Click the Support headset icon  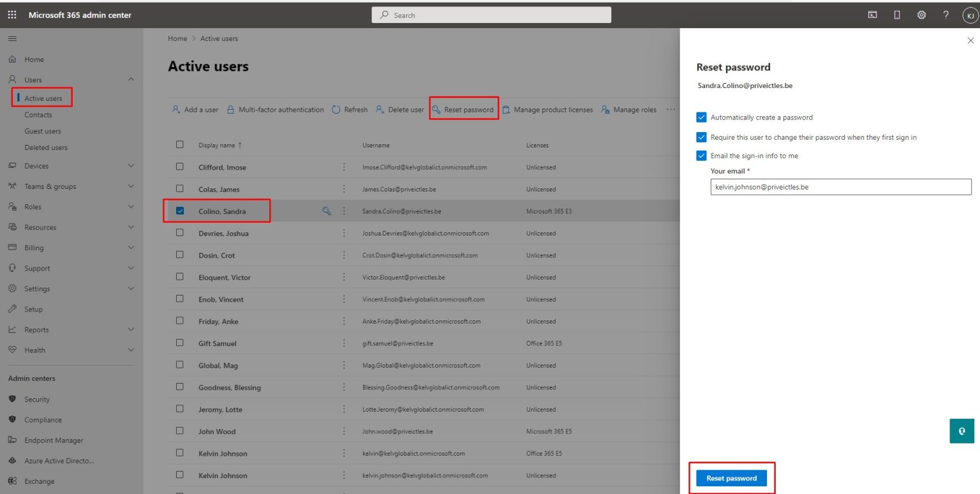point(12,268)
